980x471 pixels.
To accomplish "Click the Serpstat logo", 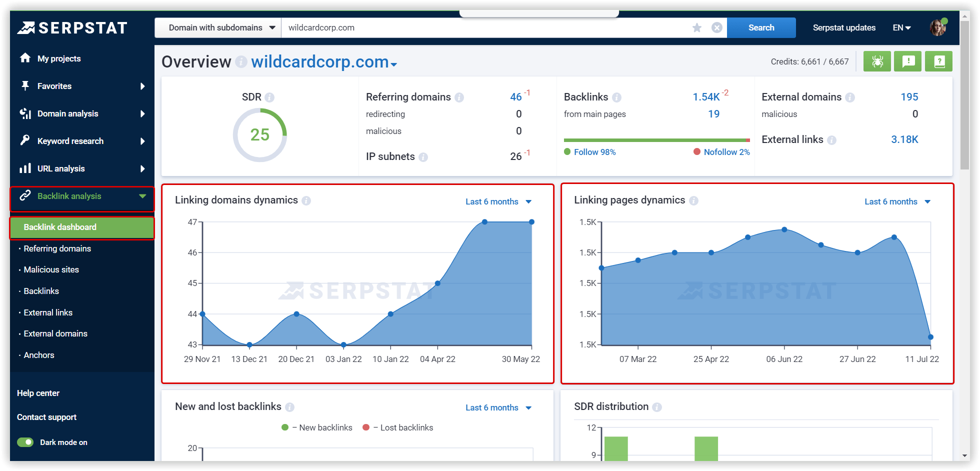I will pyautogui.click(x=72, y=27).
